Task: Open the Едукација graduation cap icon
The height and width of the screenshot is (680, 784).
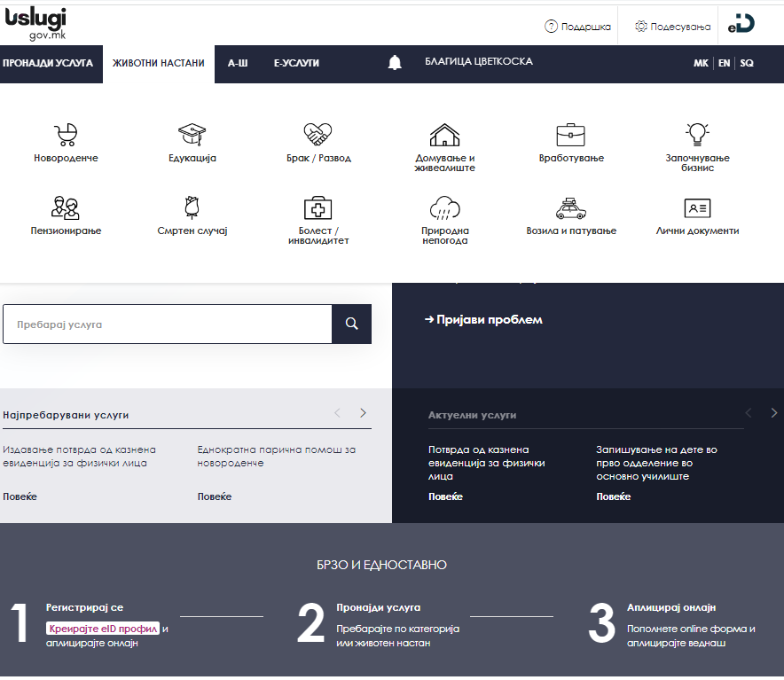Action: (192, 135)
